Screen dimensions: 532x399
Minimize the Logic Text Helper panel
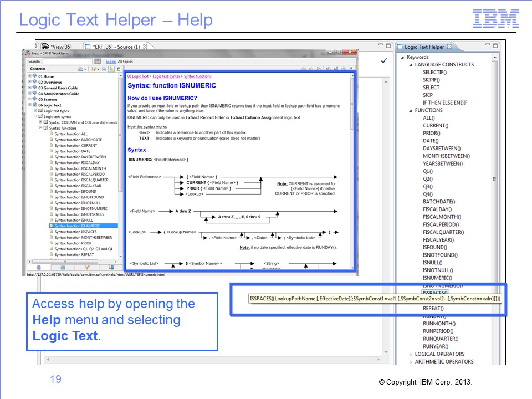(x=488, y=45)
